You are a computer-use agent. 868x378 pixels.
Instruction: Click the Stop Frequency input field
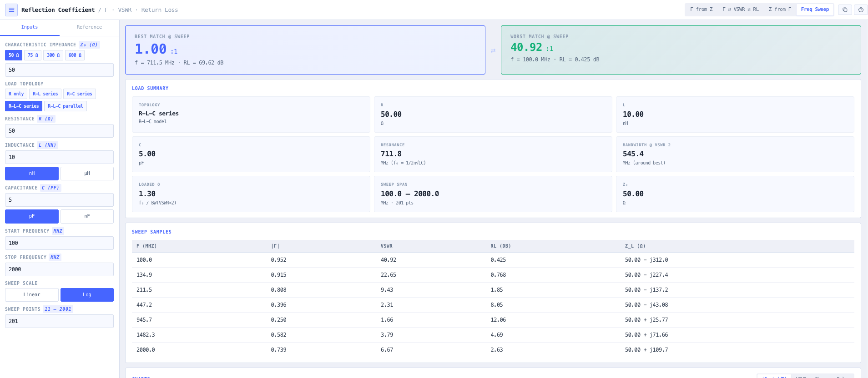[x=59, y=269]
